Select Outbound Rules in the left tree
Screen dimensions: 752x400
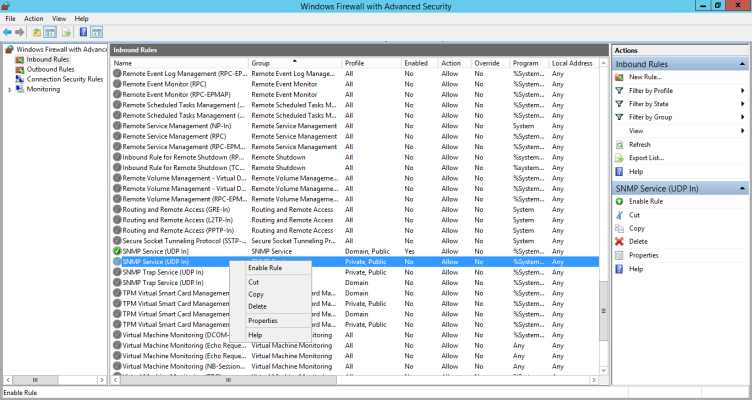[x=50, y=69]
